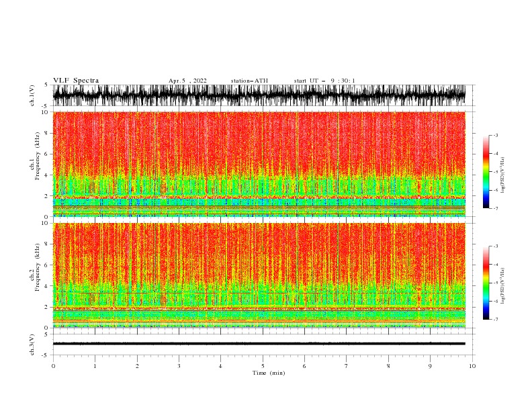532x411 pixels.
Task: Click the ch.2 '4' kHz frequency tick label
Action: 47,286
